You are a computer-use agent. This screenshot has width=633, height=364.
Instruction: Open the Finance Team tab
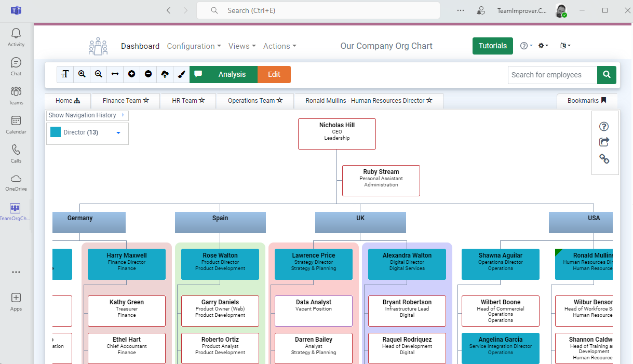point(126,101)
